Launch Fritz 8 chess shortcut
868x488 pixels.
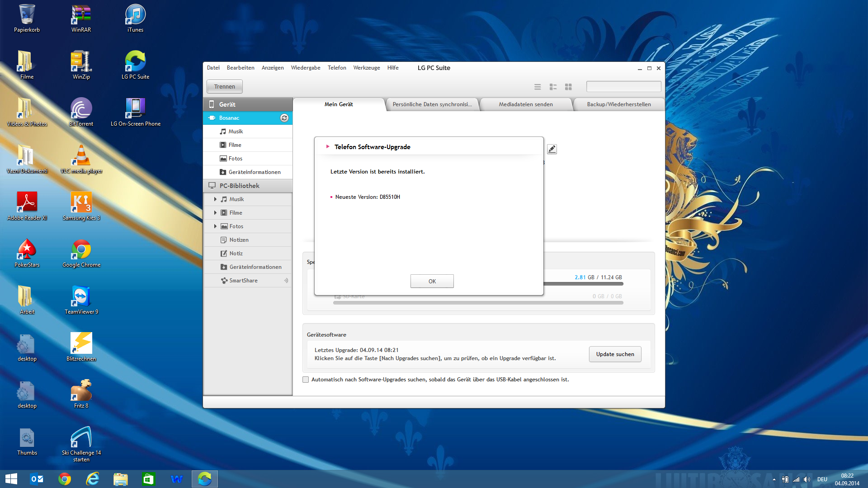[x=81, y=394]
